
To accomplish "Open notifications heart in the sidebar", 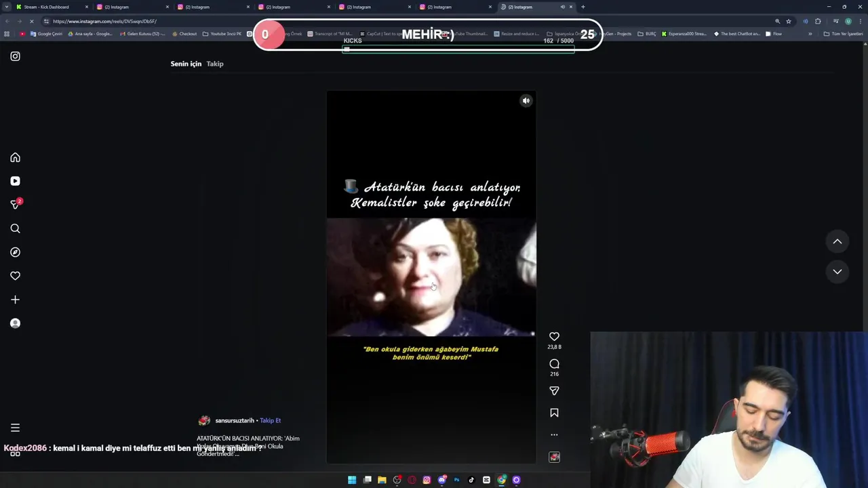I will point(15,276).
